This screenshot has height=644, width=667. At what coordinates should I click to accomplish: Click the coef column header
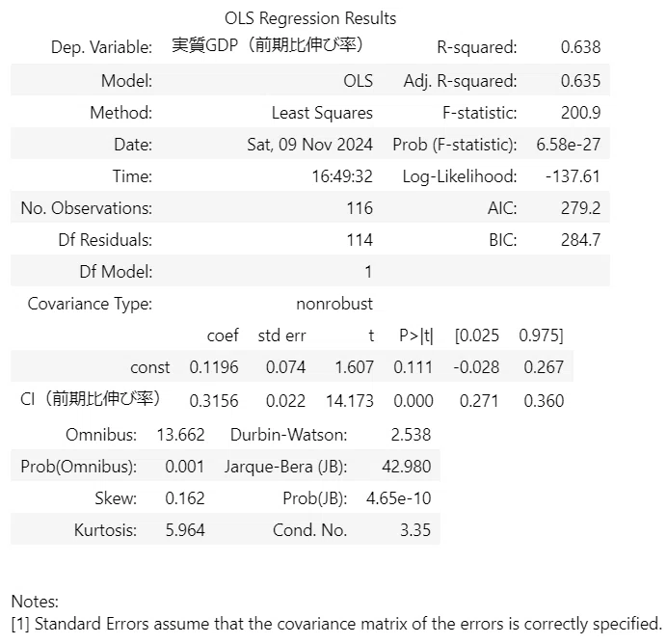click(x=223, y=335)
